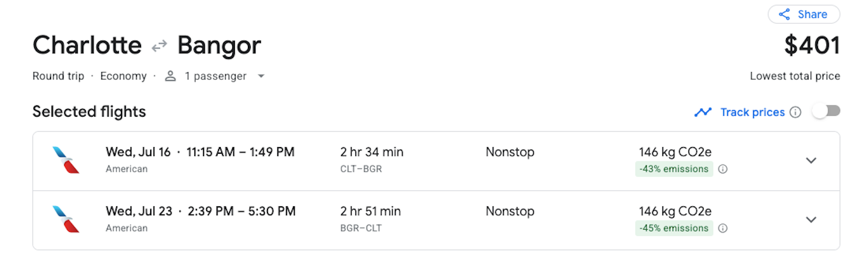The width and height of the screenshot is (868, 259).
Task: Click the Track prices link text
Action: point(752,112)
